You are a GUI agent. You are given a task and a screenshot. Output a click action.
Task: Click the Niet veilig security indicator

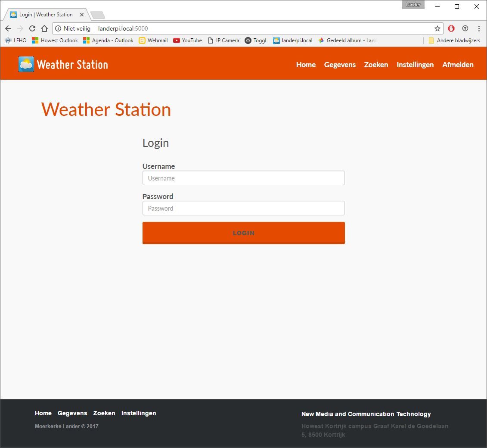point(76,29)
